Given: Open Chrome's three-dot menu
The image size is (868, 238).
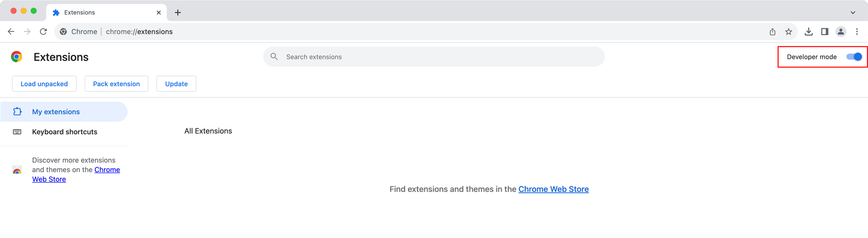Looking at the screenshot, I should click(857, 32).
